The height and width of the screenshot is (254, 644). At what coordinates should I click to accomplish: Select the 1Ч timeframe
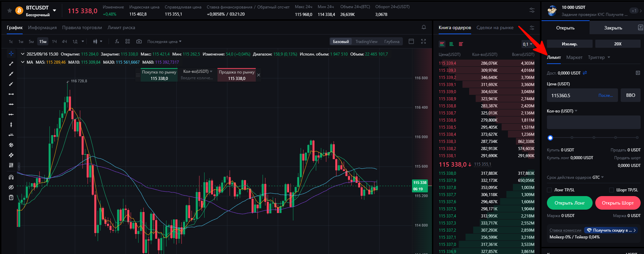[54, 41]
